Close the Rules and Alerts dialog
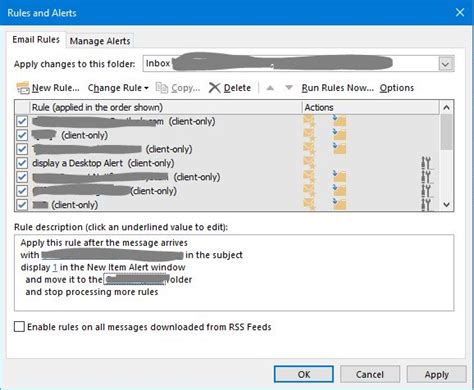The height and width of the screenshot is (390, 474). tap(460, 13)
